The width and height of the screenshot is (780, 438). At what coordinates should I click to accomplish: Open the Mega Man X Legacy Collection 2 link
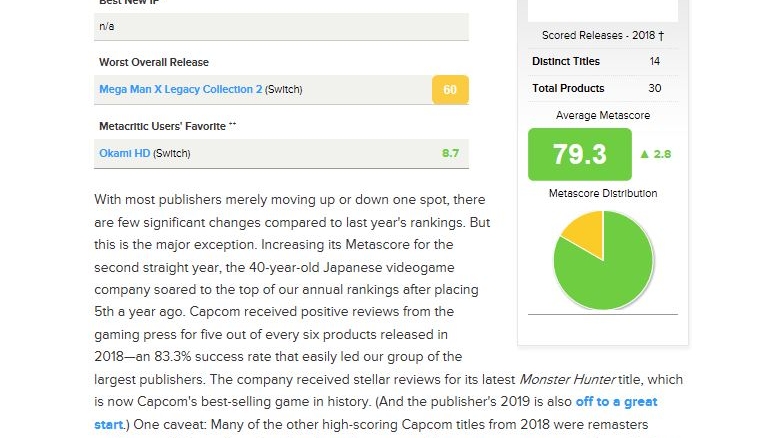(180, 89)
